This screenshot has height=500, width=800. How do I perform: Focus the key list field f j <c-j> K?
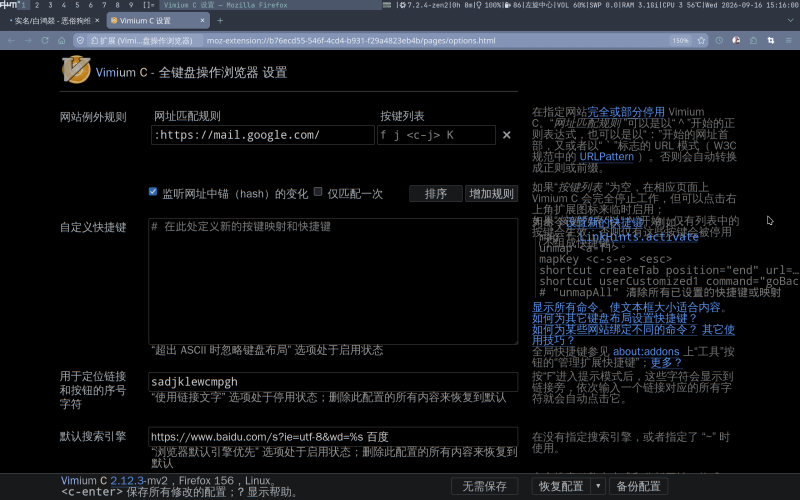coord(436,135)
